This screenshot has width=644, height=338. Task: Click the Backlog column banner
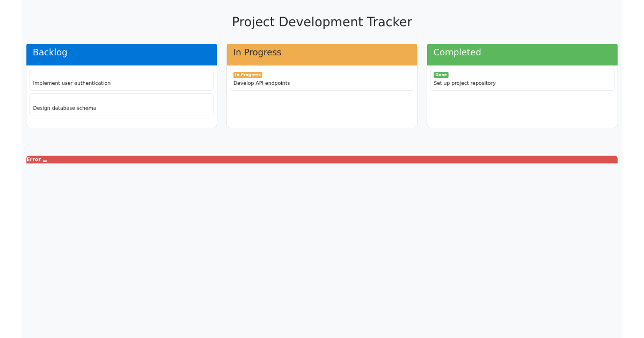(121, 54)
